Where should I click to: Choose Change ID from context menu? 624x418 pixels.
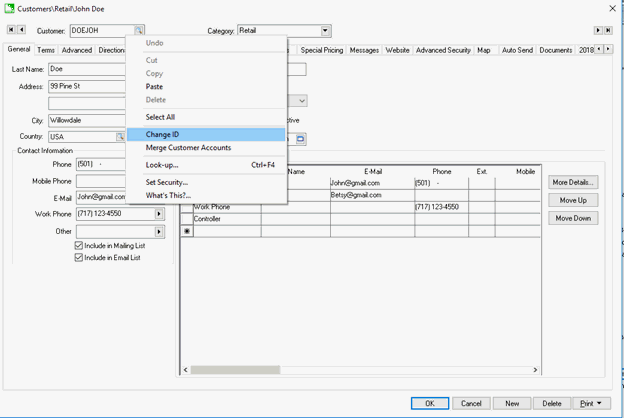coord(163,134)
